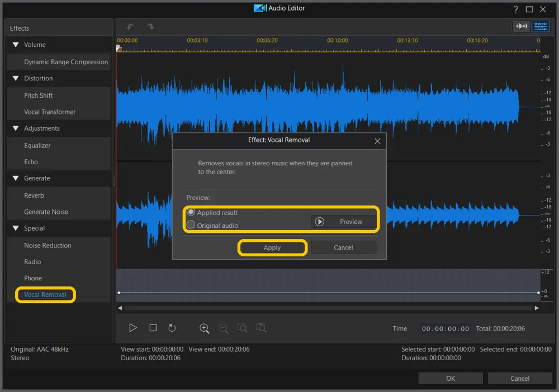Play the audio with the play icon
The image size is (559, 392).
(133, 328)
